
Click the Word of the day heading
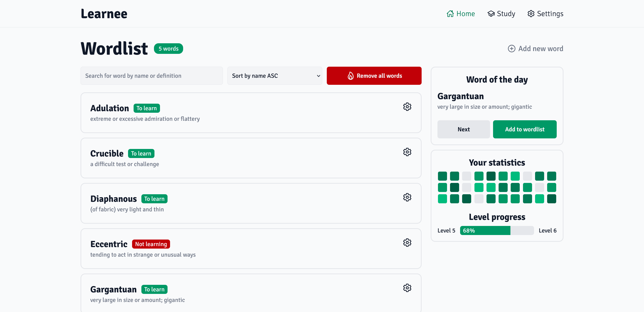(x=497, y=80)
